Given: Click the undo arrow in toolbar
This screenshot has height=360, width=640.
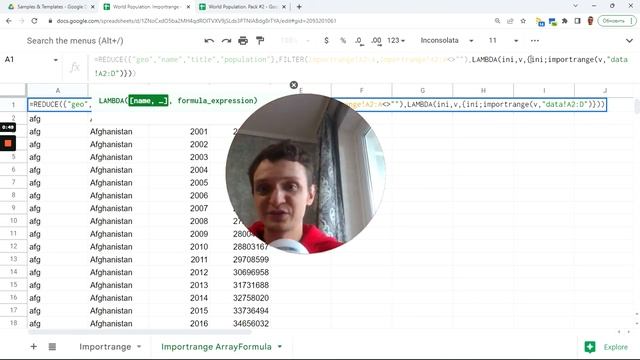Looking at the screenshot, I should pos(209,40).
